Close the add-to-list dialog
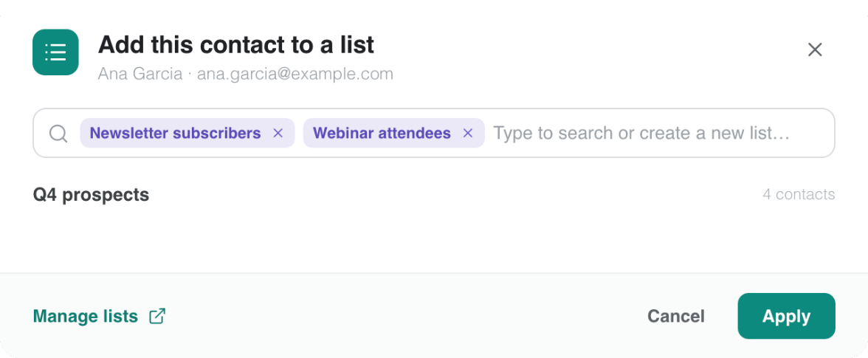This screenshot has width=868, height=358. tap(815, 49)
